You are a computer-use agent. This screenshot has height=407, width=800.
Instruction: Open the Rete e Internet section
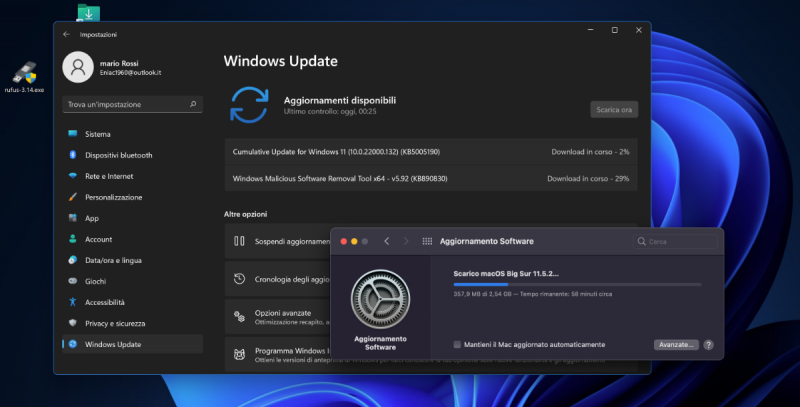pyautogui.click(x=108, y=176)
